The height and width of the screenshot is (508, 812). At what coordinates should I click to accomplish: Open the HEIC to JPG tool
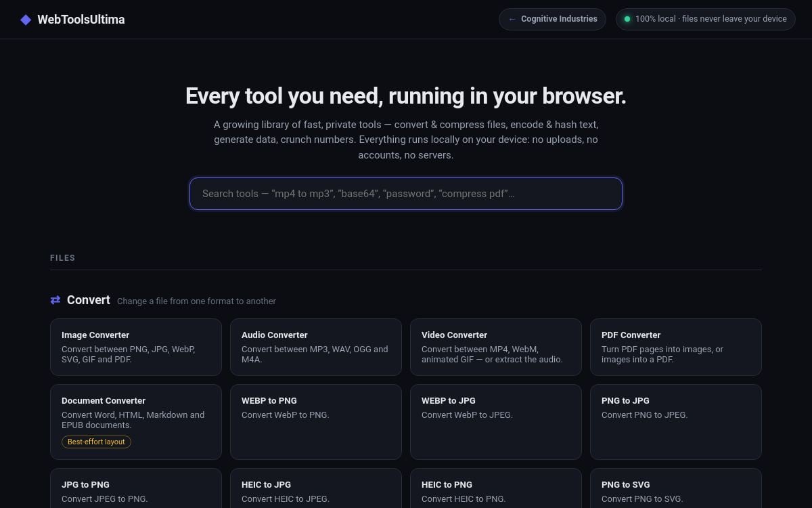point(316,488)
